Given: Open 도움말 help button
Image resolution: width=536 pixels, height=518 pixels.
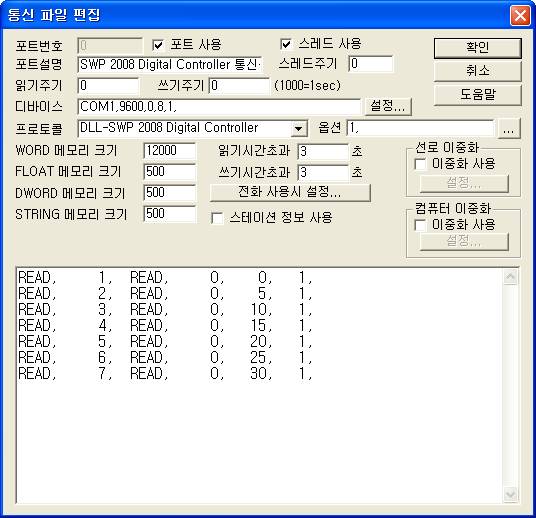Looking at the screenshot, I should [x=478, y=95].
